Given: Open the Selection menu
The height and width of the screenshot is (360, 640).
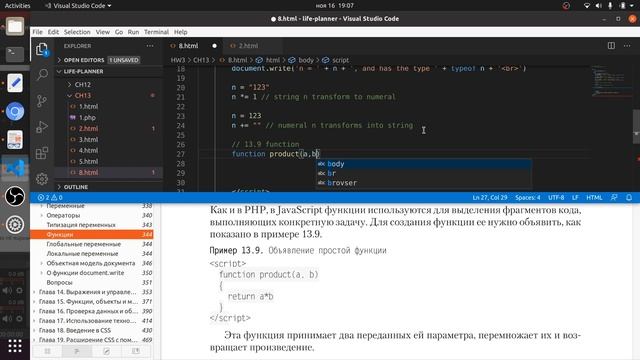Looking at the screenshot, I should point(77,32).
